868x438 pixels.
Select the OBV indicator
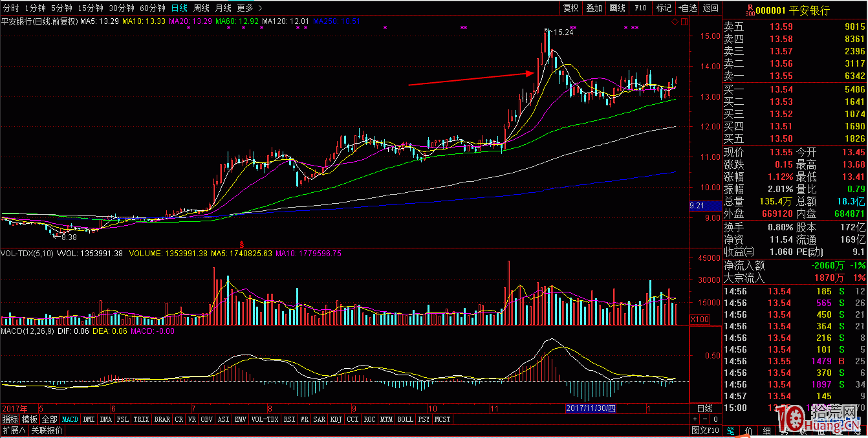point(207,419)
